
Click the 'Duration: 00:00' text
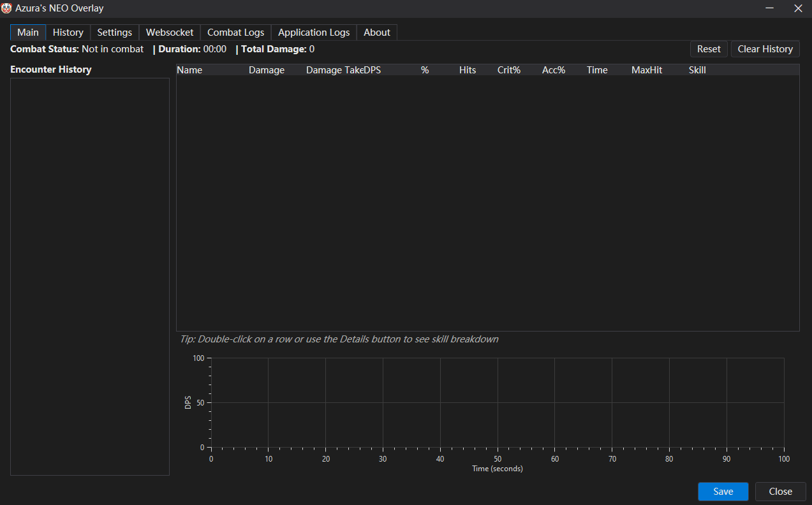click(x=192, y=49)
